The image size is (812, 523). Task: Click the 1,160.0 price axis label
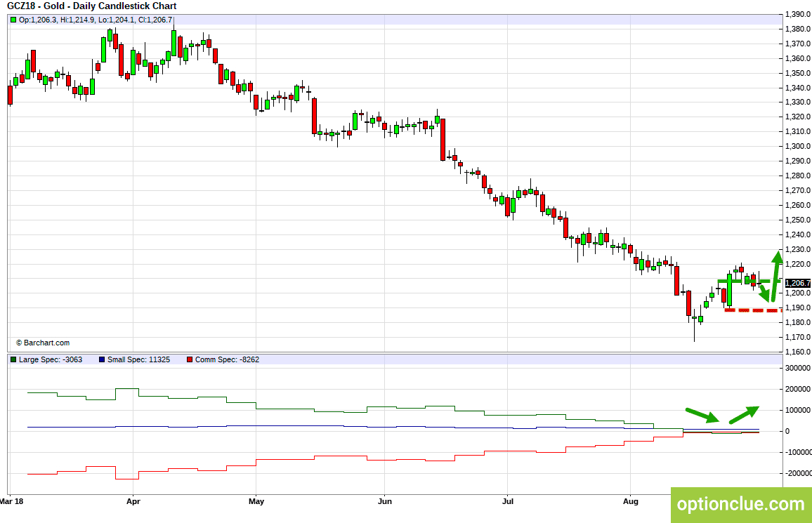798,352
